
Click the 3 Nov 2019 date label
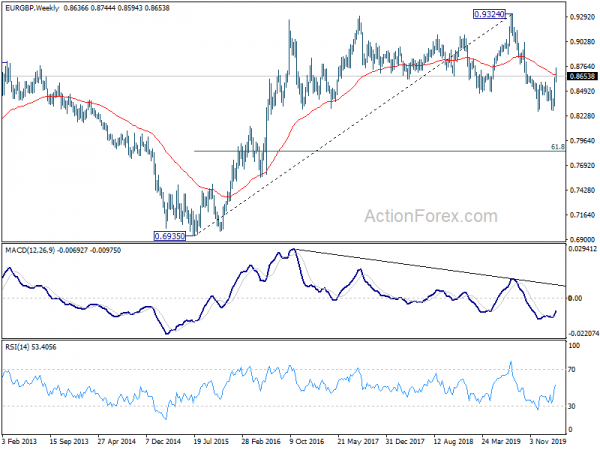pos(547,441)
